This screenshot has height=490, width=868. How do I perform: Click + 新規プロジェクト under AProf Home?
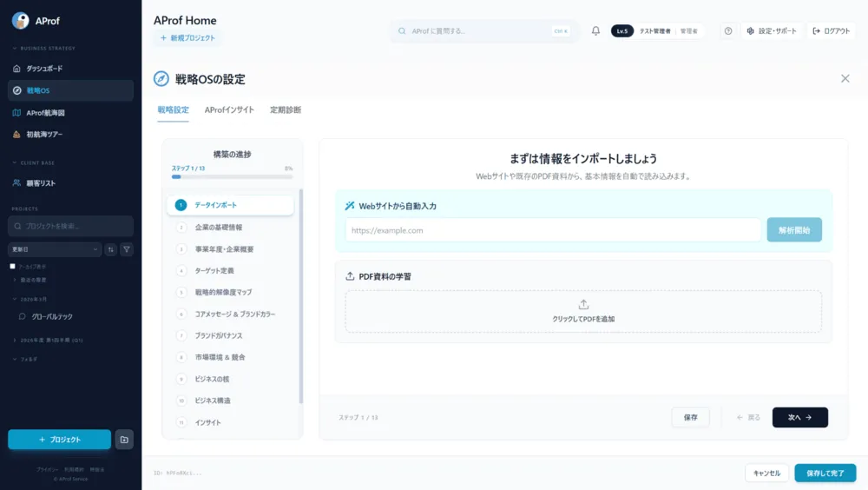pos(187,38)
